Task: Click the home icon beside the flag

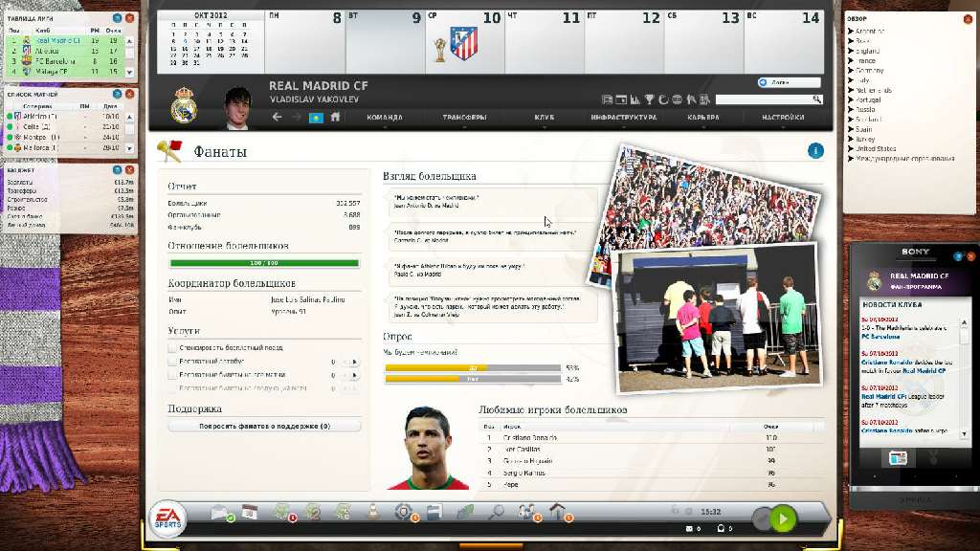Action: pos(336,117)
